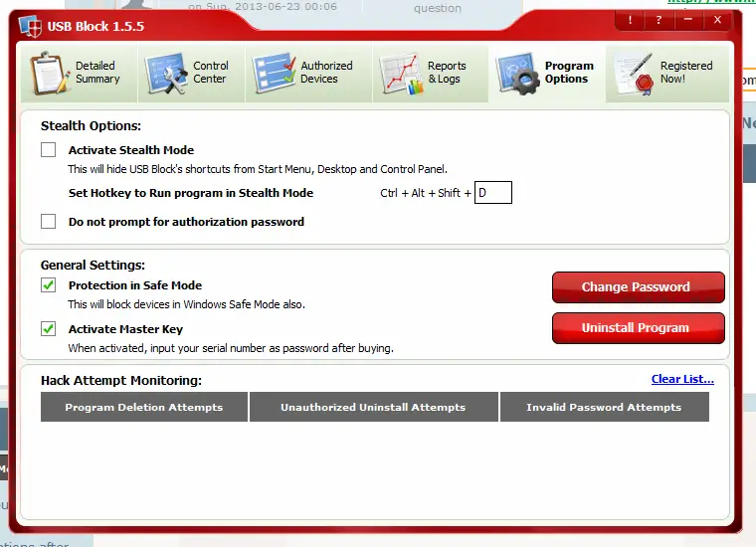Minimize the USB Block window

688,20
